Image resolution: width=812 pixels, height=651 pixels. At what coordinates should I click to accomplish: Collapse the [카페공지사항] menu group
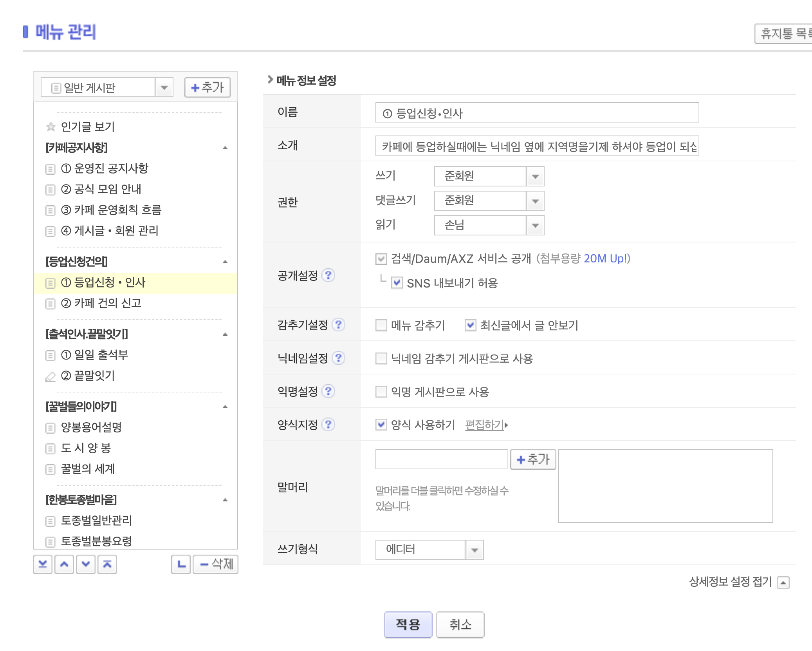(225, 148)
